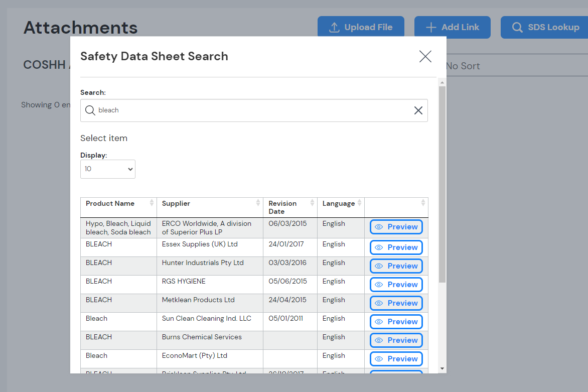Click the dialog scrollbar down arrow
The image size is (588, 392).
coord(442,368)
